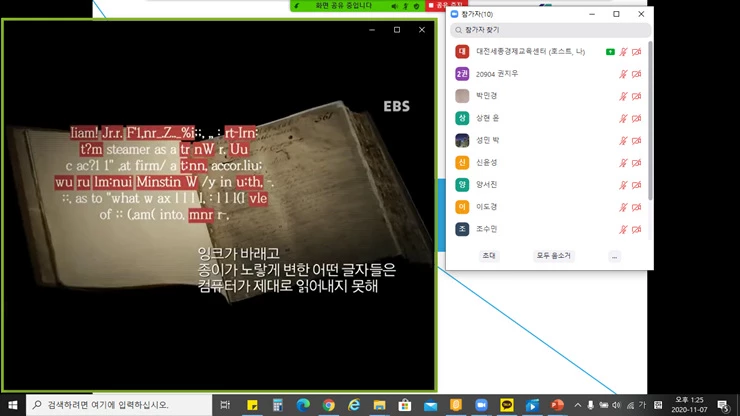Viewport: 740px width, 416px height.
Task: Open the Action Center notifications icon
Action: [x=723, y=405]
